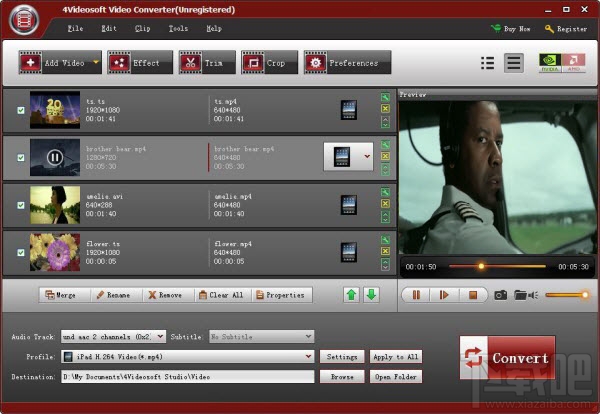Click the ts.ts video thumbnail
Viewport: 600px width, 414px height.
pos(55,110)
